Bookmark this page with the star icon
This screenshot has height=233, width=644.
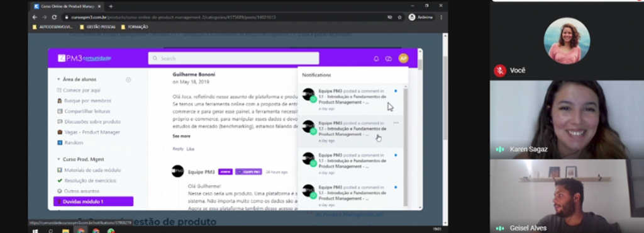399,17
